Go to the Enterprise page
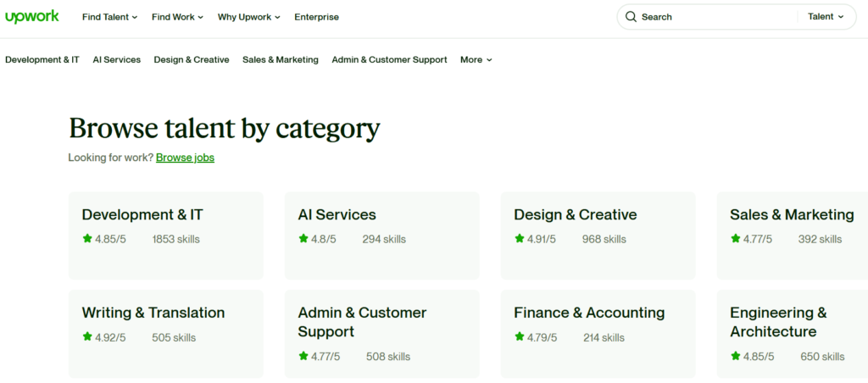Screen dimensions: 868x383 [317, 17]
